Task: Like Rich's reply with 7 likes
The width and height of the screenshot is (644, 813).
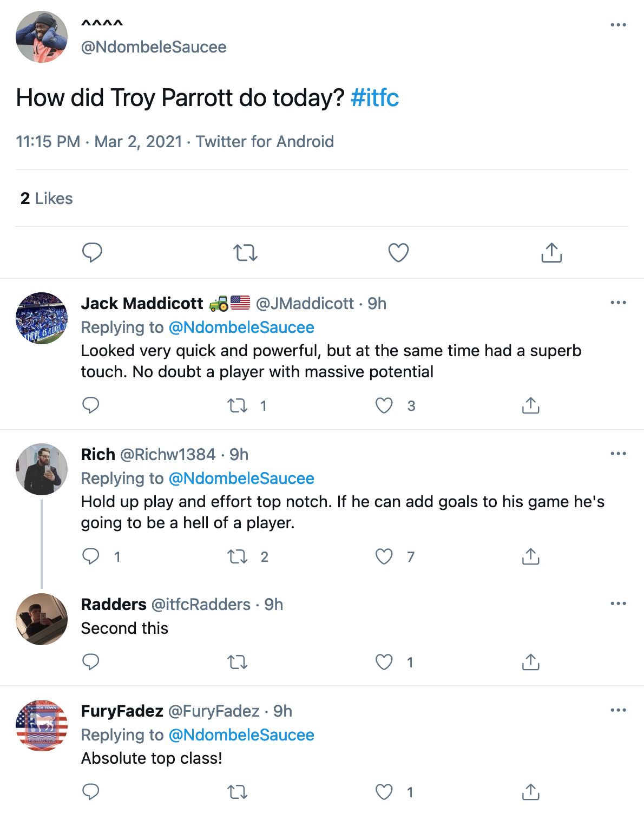Action: click(384, 556)
